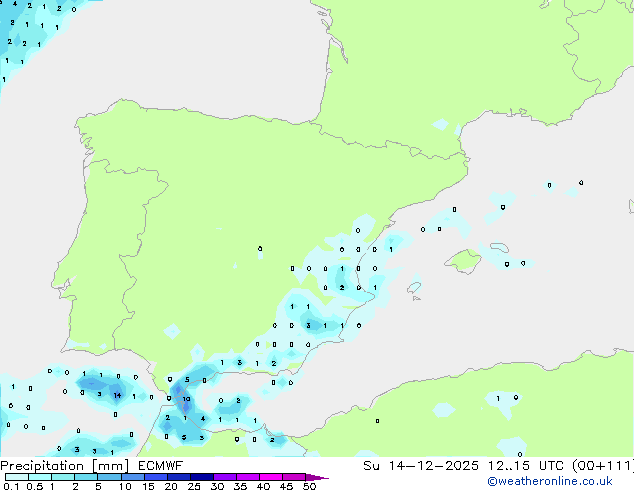The width and height of the screenshot is (634, 490).
Task: Click the 'Precipitation [mm]' title text
Action: [x=65, y=466]
